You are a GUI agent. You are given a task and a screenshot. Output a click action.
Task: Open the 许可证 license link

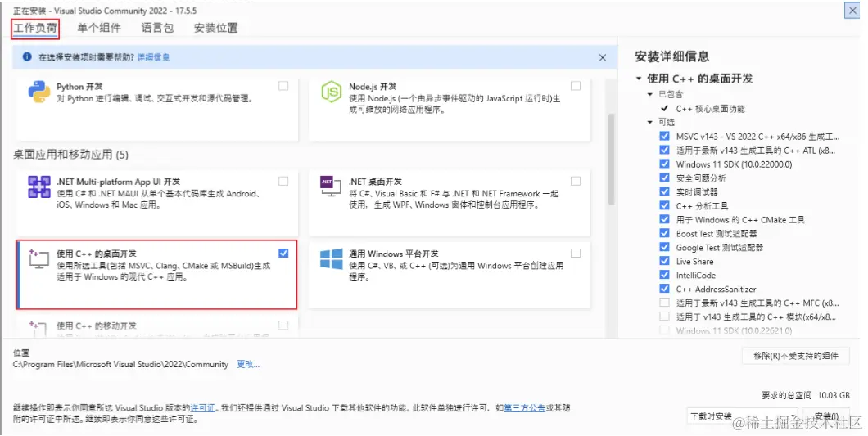click(x=202, y=408)
